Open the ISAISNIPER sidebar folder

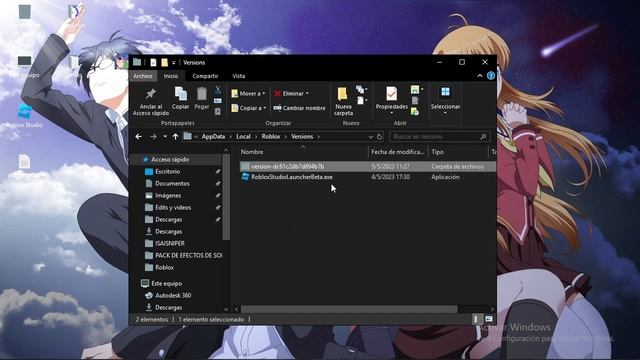(x=170, y=243)
